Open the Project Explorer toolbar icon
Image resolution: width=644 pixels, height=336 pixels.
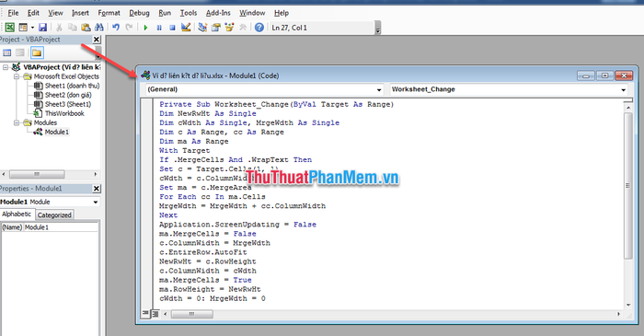tap(202, 28)
